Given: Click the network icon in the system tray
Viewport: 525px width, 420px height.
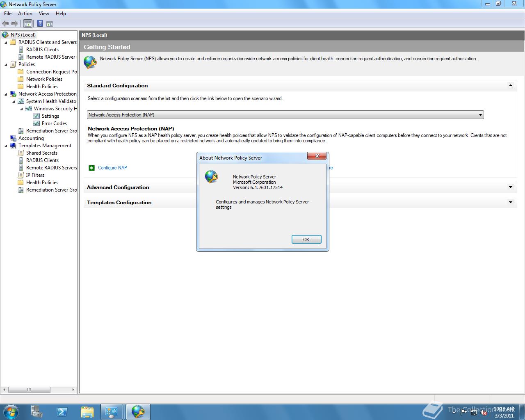Looking at the screenshot, I should [x=474, y=412].
